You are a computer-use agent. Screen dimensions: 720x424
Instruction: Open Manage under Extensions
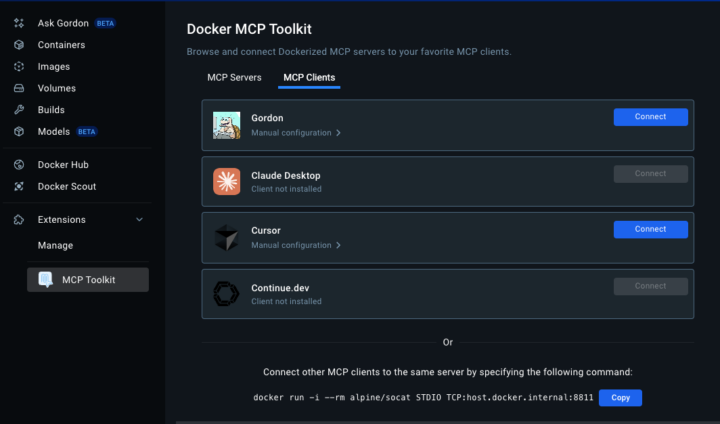[x=55, y=245]
